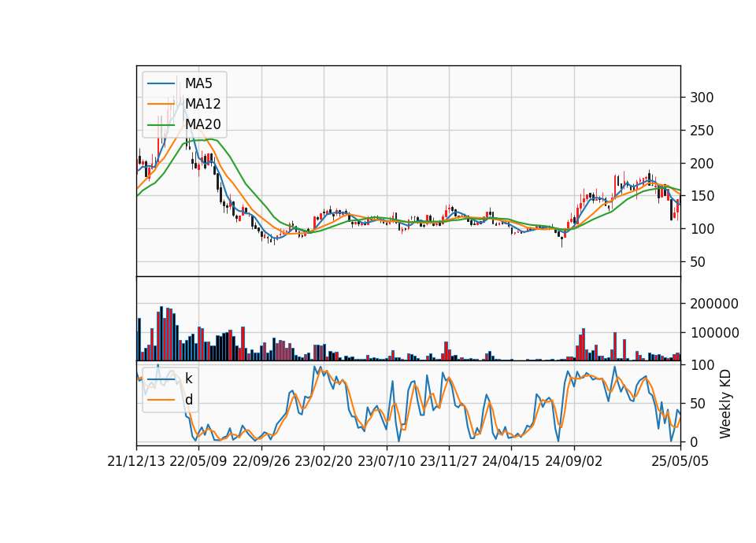Click the 150 price axis tick label
The height and width of the screenshot is (543, 756).
[x=702, y=196]
